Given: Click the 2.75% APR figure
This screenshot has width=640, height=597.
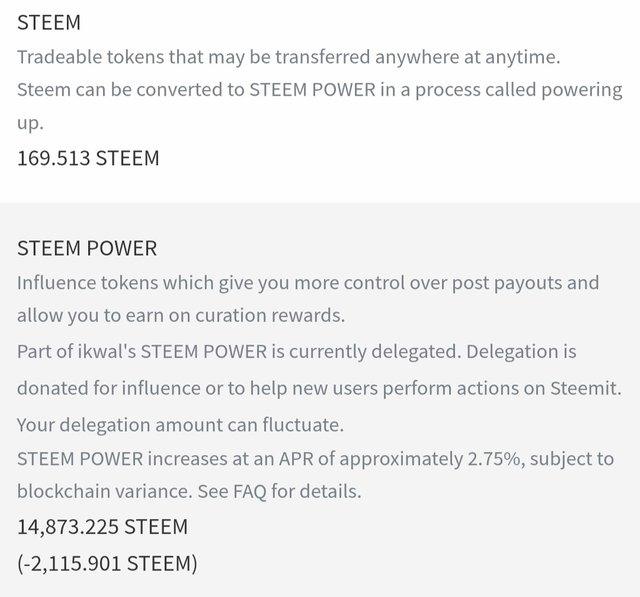Looking at the screenshot, I should click(x=494, y=459).
